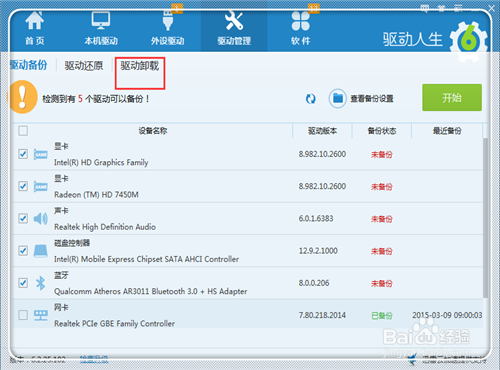Click version 8.982.10.2600 of Intel HD Graphics

click(322, 154)
